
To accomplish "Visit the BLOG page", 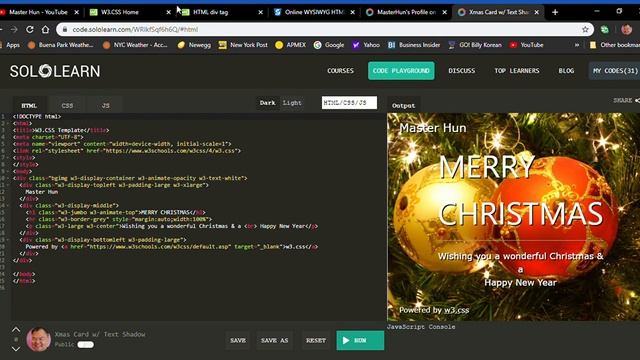I will click(566, 71).
